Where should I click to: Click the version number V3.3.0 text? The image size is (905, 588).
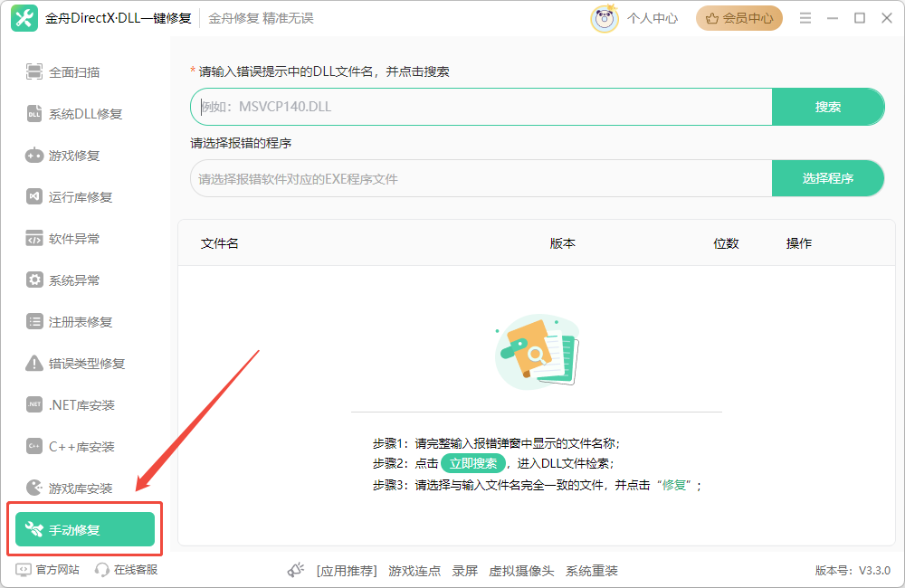(874, 571)
